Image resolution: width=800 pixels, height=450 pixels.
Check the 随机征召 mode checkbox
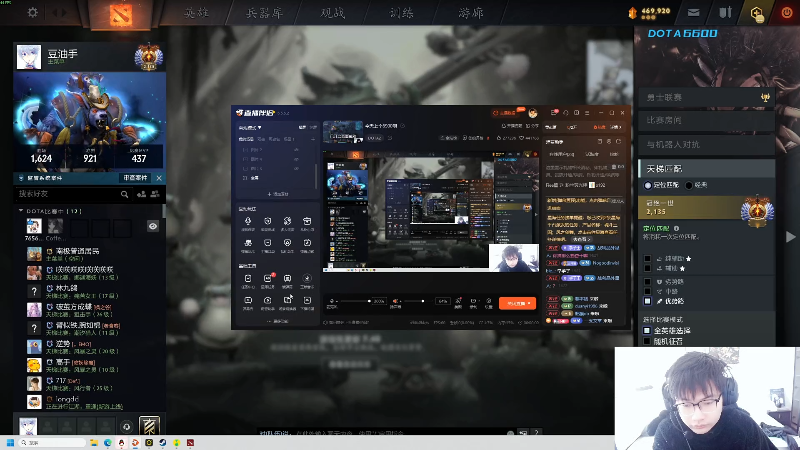pyautogui.click(x=647, y=341)
